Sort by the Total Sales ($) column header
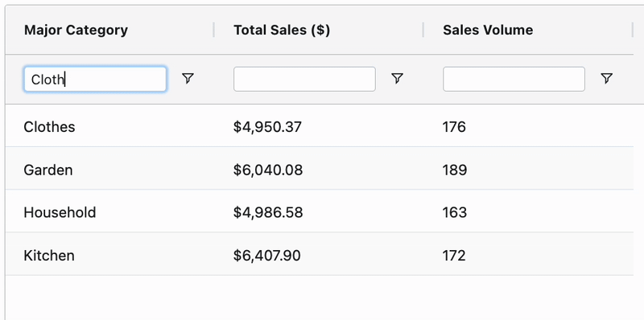The image size is (644, 320). pyautogui.click(x=282, y=30)
